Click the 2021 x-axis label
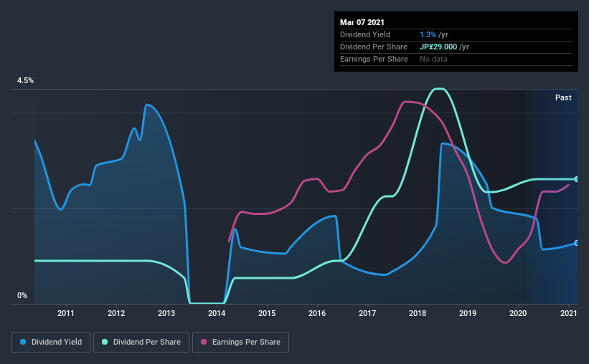The image size is (589, 364). pos(569,313)
